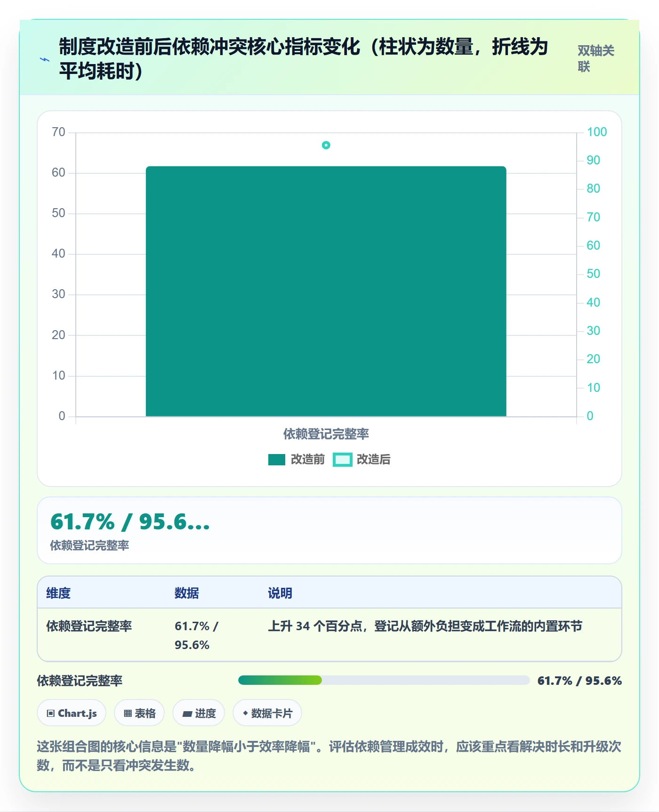Click the 改造后 light teal legend swatch

click(342, 460)
